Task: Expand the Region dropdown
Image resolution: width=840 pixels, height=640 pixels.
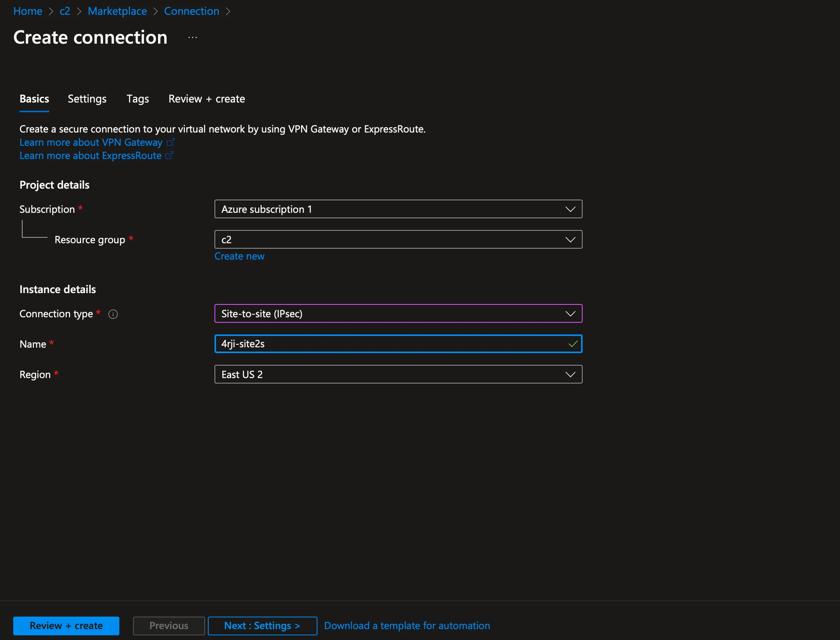Action: coord(398,375)
